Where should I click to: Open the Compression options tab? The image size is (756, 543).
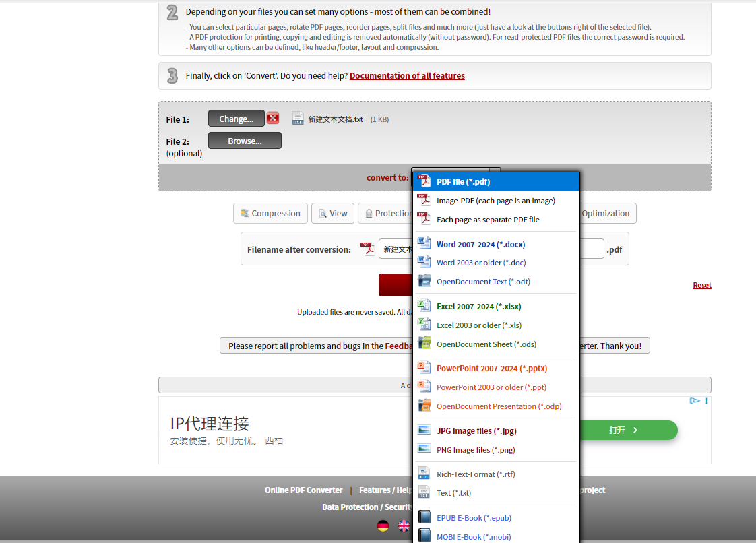click(270, 214)
